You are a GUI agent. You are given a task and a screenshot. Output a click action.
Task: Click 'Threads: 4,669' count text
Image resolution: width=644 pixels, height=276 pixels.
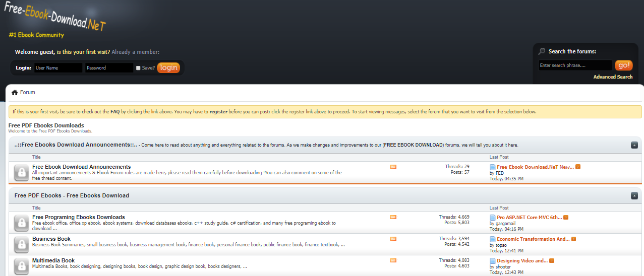pos(454,217)
